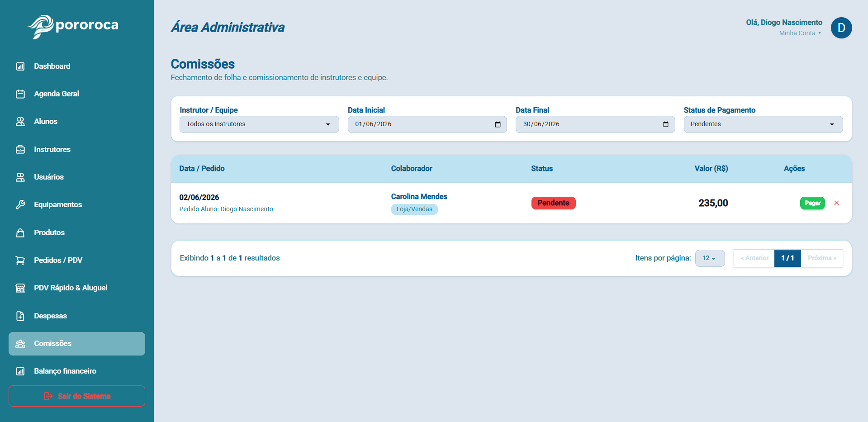Click the Loja/Vendas tag
Viewport: 868px width, 422px height.
click(414, 209)
